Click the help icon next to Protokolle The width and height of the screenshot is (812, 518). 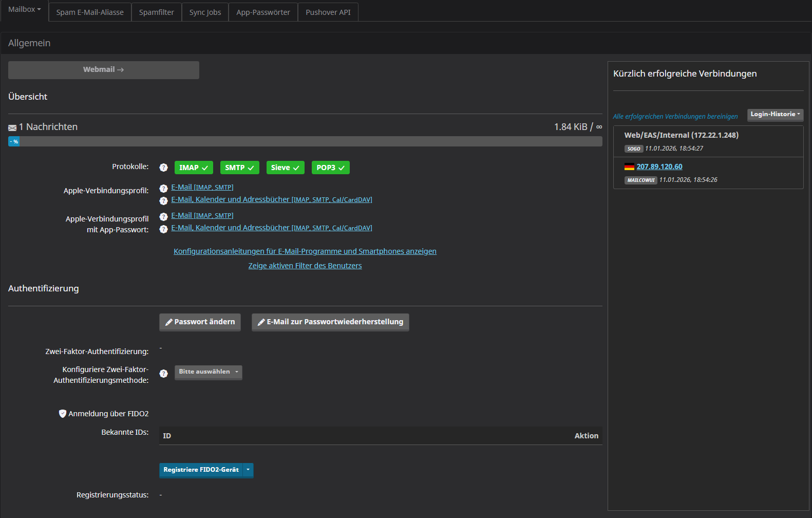coord(163,168)
